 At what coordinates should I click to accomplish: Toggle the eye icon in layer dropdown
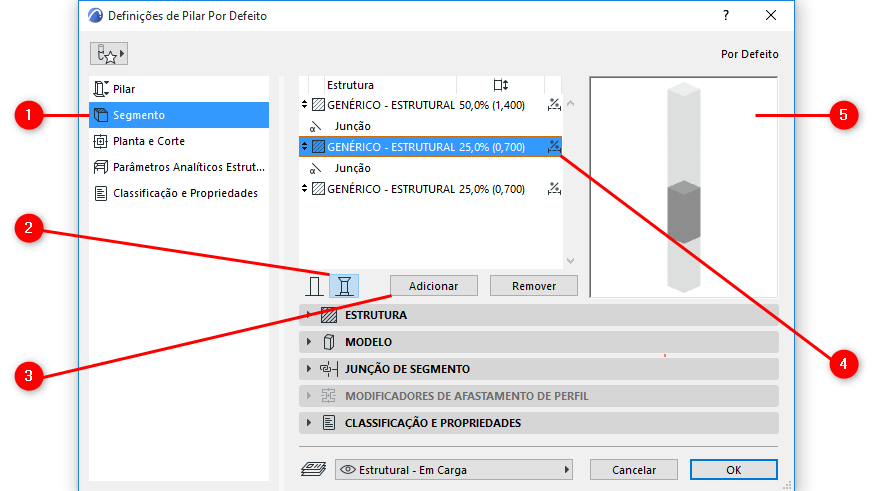(347, 470)
